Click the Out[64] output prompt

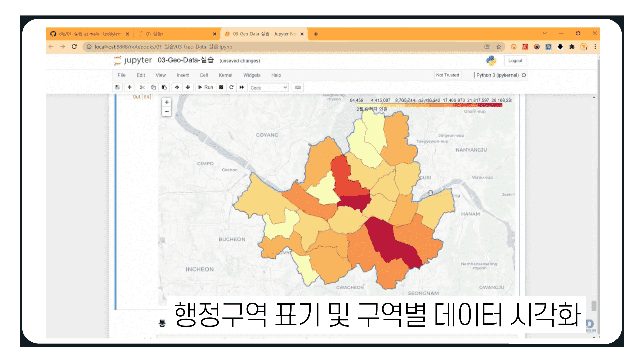[143, 97]
